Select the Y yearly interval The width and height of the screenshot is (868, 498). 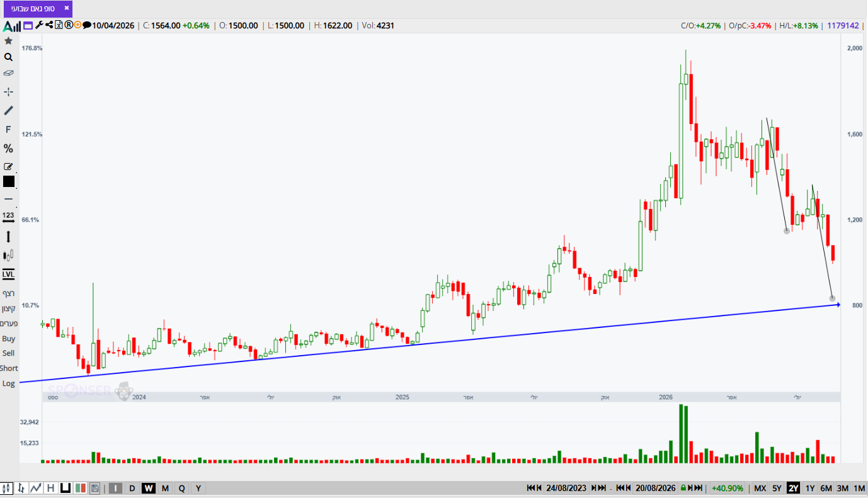(x=198, y=488)
